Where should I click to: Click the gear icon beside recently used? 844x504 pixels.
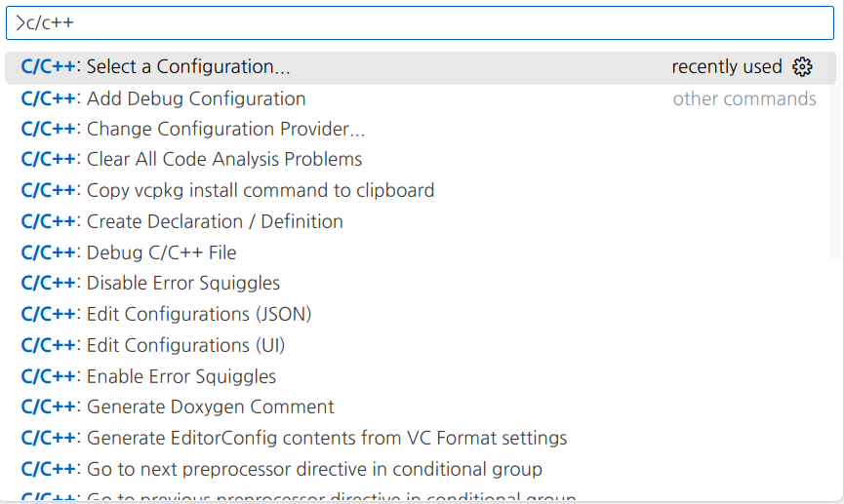click(803, 67)
